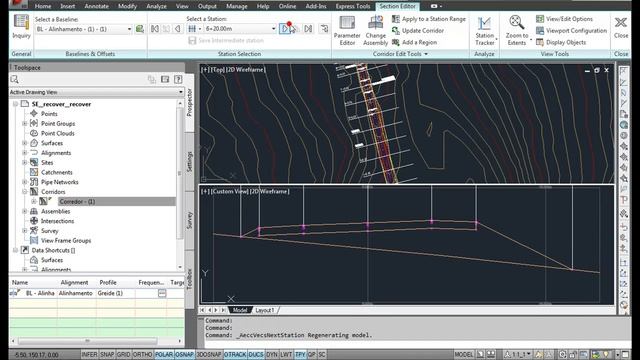Go to the previous station

(178, 29)
